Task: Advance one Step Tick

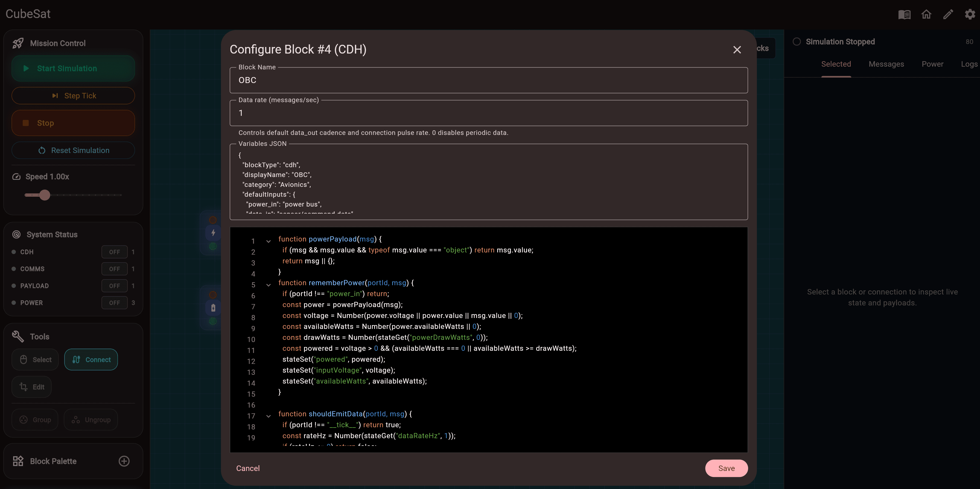Action: (73, 96)
